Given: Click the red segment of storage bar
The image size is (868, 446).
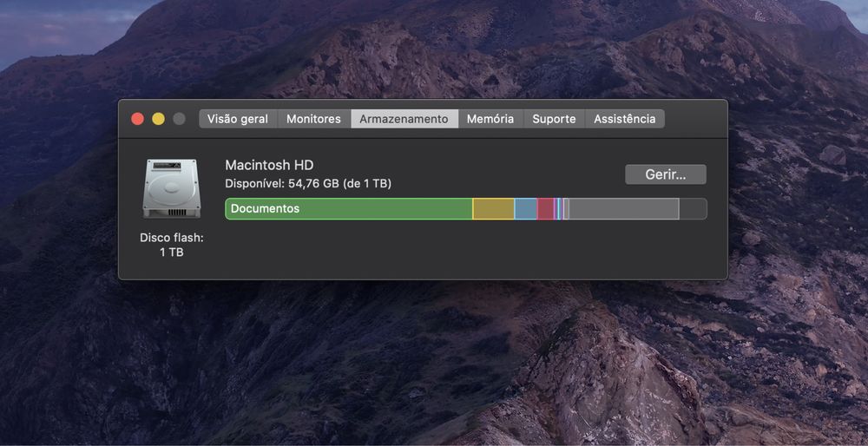Looking at the screenshot, I should (545, 209).
